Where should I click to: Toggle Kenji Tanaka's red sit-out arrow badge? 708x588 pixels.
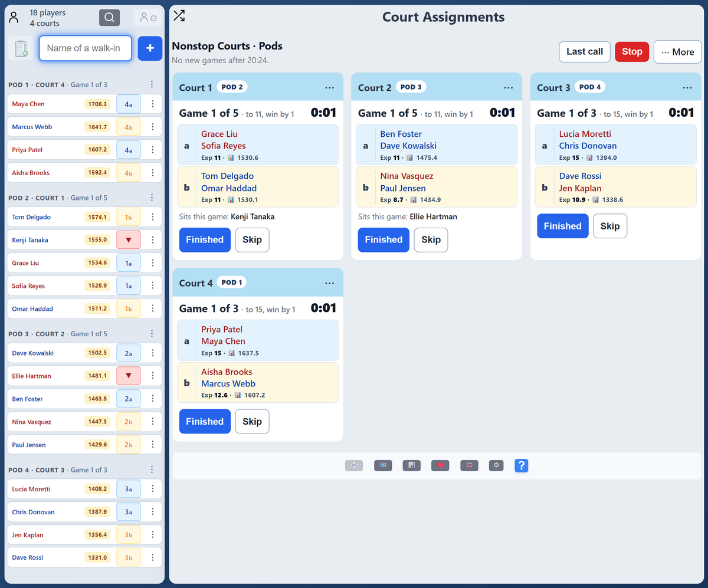pyautogui.click(x=129, y=240)
